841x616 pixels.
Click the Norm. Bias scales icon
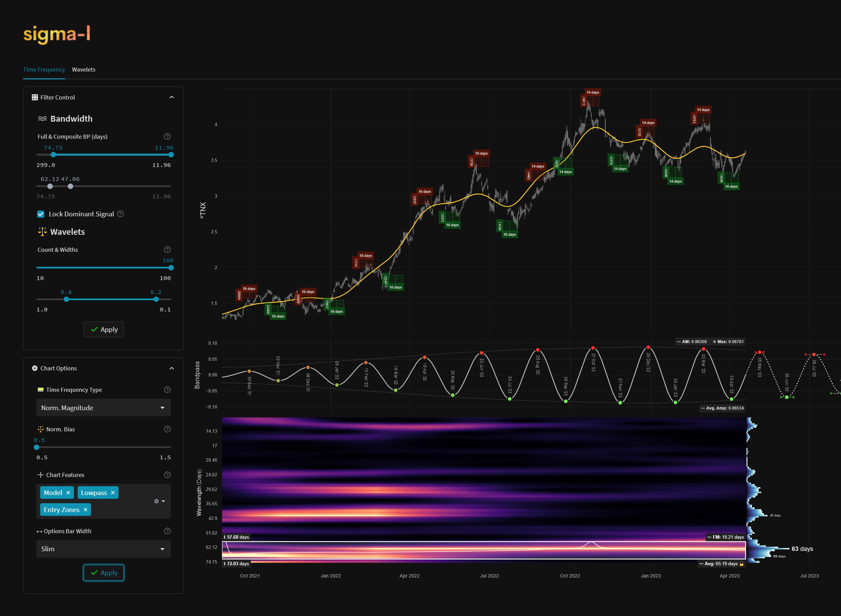click(41, 429)
